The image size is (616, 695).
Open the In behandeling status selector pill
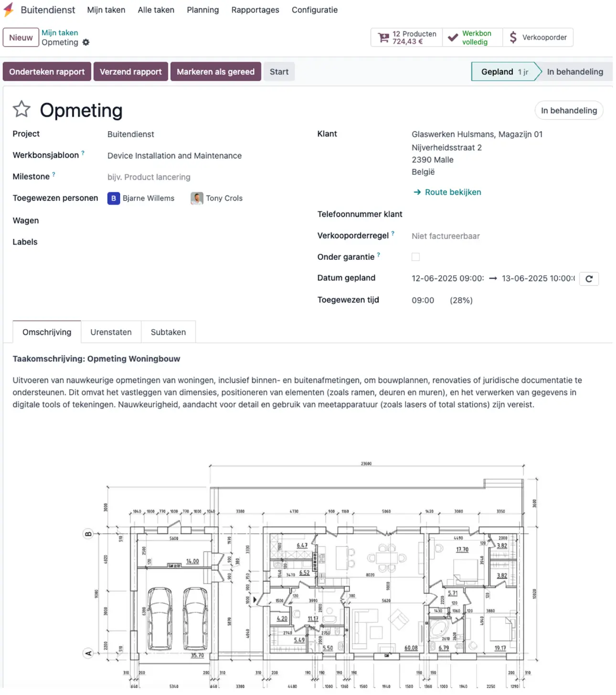click(x=569, y=110)
